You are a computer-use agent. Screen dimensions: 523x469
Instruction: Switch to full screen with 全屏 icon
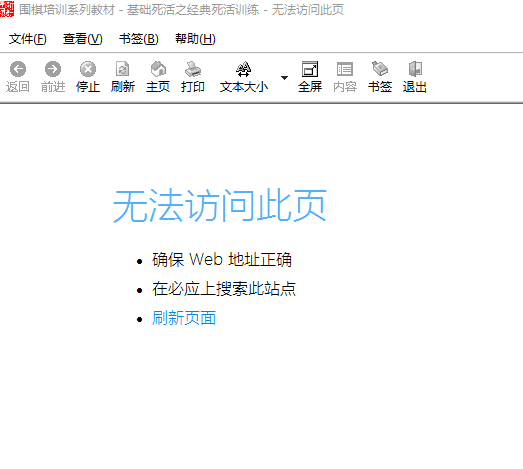pos(310,69)
